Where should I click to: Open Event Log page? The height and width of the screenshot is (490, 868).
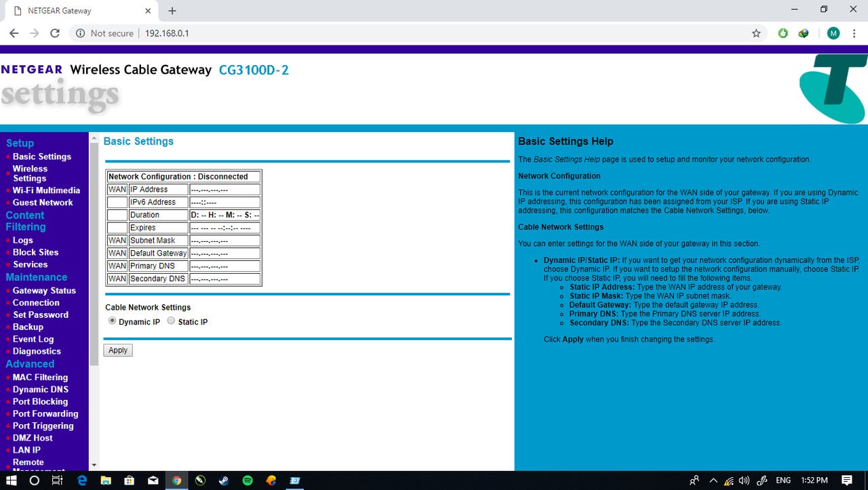tap(33, 340)
